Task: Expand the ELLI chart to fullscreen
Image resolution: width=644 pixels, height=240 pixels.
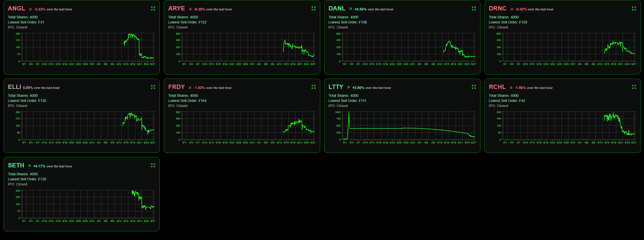Action: click(x=153, y=87)
